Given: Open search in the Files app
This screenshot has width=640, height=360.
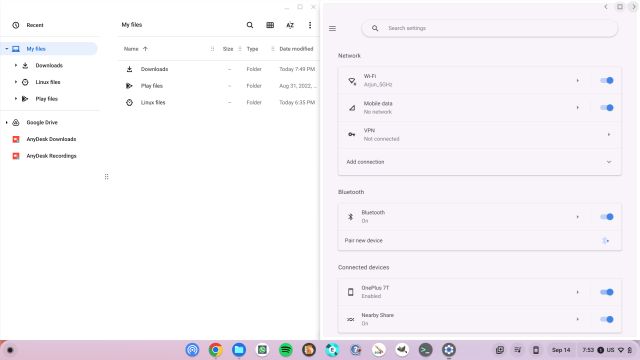Looking at the screenshot, I should click(x=250, y=25).
